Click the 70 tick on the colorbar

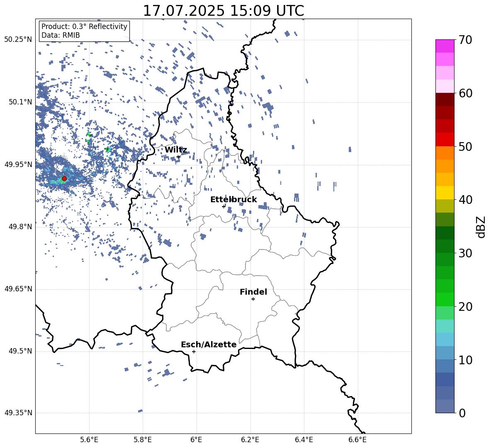[465, 40]
